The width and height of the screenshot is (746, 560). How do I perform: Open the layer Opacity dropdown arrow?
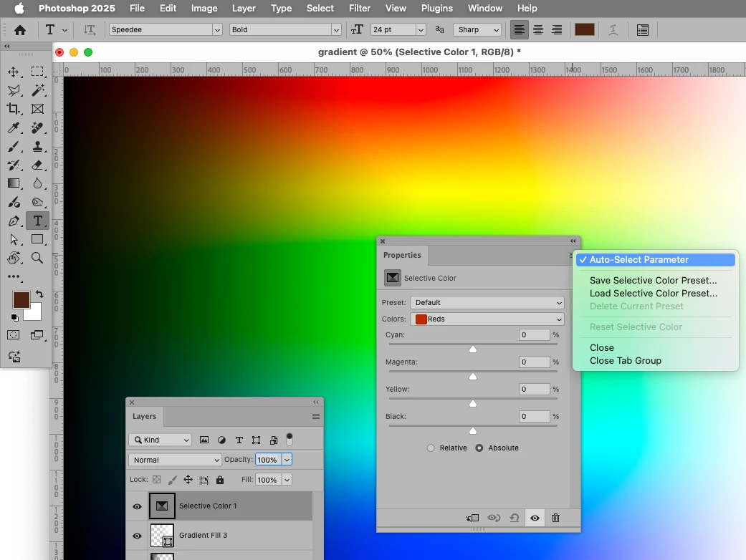[x=287, y=460]
